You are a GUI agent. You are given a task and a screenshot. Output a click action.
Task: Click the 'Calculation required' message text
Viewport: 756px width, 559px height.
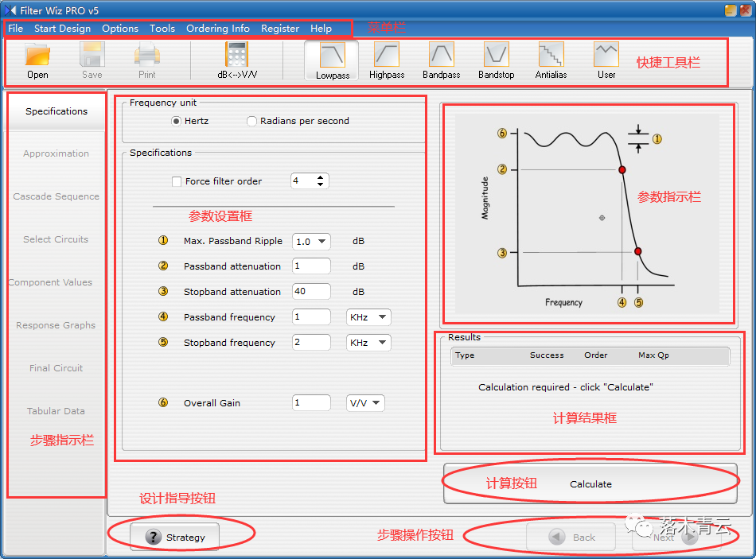(566, 387)
